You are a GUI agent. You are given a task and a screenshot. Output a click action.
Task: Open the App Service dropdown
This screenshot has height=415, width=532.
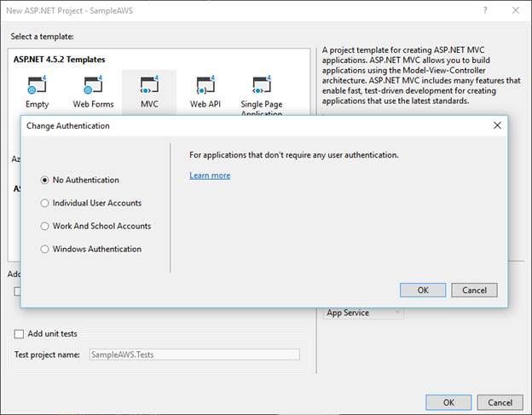click(363, 313)
